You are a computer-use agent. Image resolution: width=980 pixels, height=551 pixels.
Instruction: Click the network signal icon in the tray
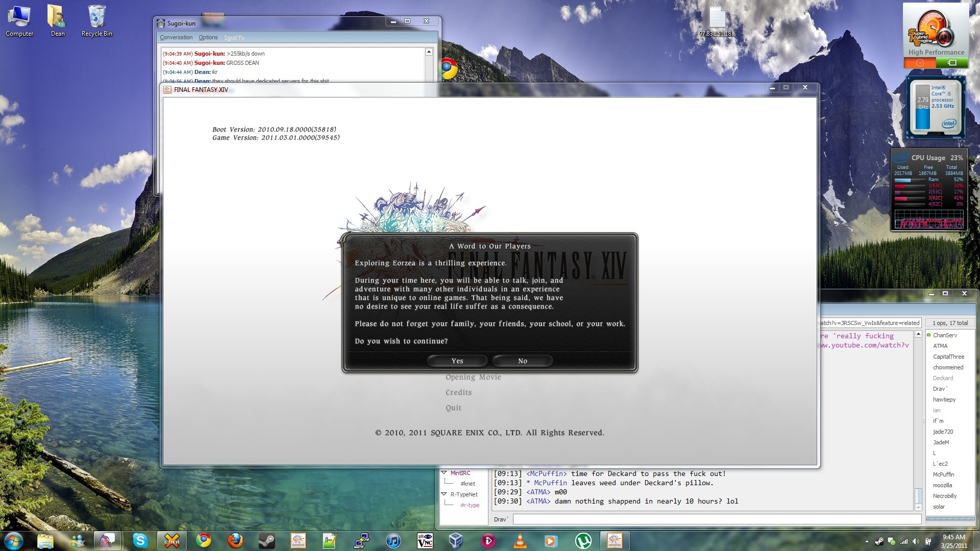[x=903, y=541]
